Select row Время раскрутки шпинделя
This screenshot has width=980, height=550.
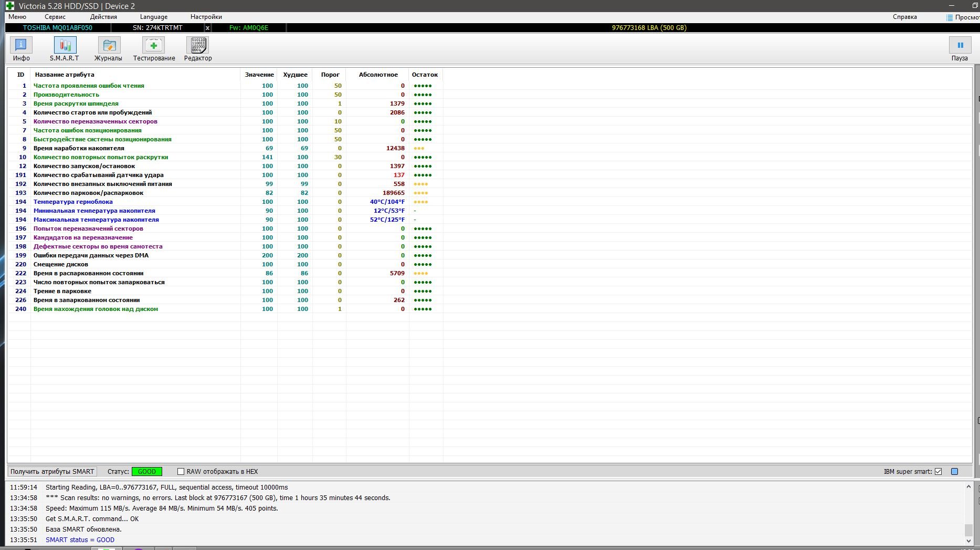(226, 103)
